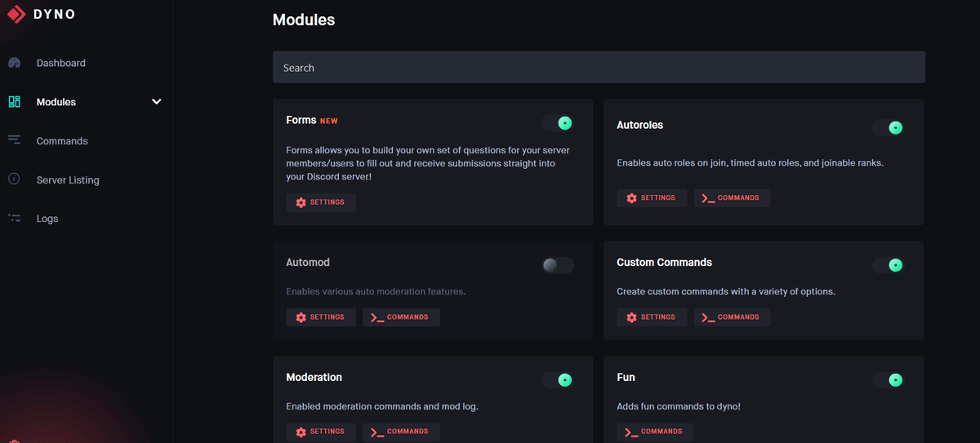
Task: Click terminal icon in Fun Commands button
Action: (x=630, y=432)
